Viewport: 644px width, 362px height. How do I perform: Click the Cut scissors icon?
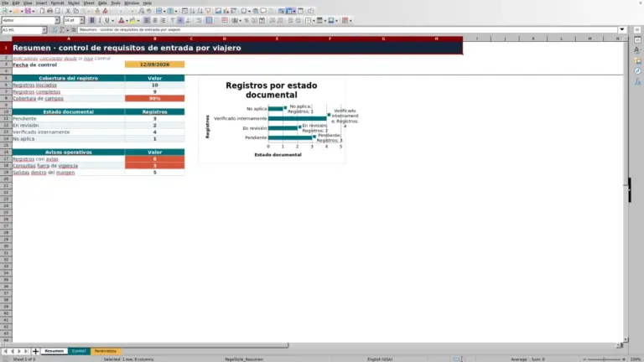pos(68,11)
